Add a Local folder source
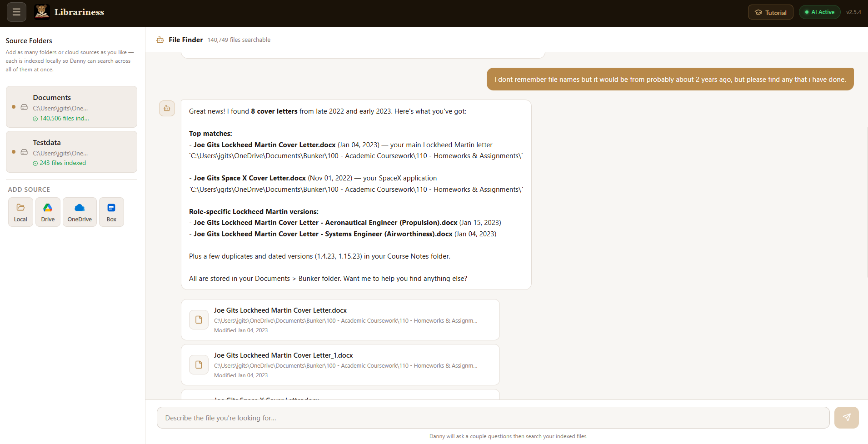Image resolution: width=868 pixels, height=444 pixels. [x=20, y=212]
